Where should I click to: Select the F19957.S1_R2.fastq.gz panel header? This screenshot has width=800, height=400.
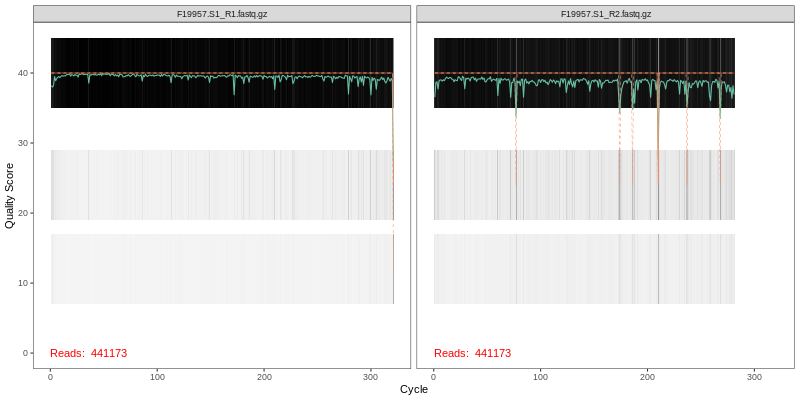click(605, 14)
